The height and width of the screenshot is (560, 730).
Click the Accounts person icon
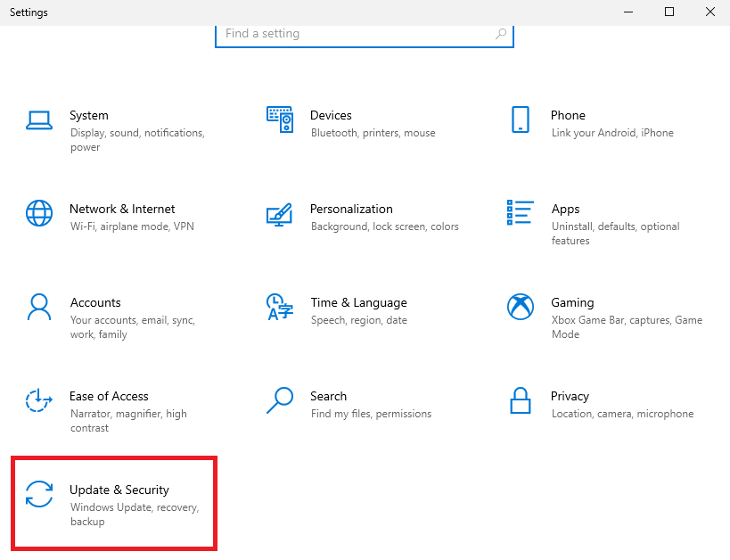pyautogui.click(x=39, y=307)
